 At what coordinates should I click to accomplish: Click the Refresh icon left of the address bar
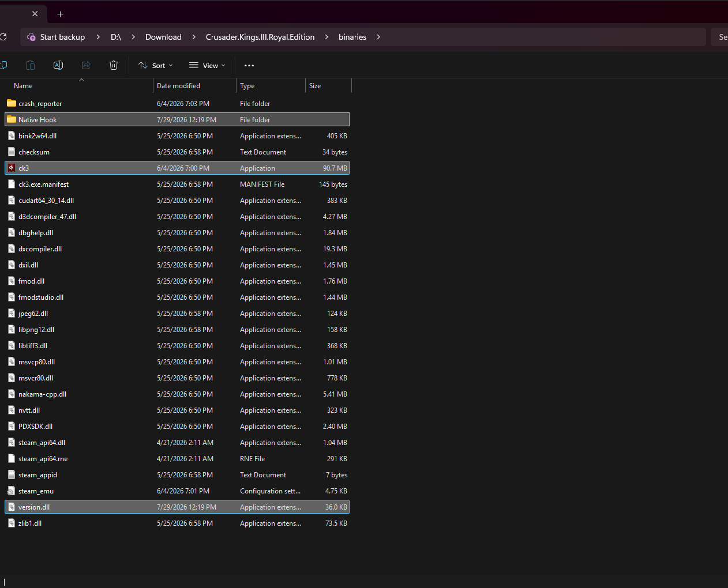coord(3,37)
